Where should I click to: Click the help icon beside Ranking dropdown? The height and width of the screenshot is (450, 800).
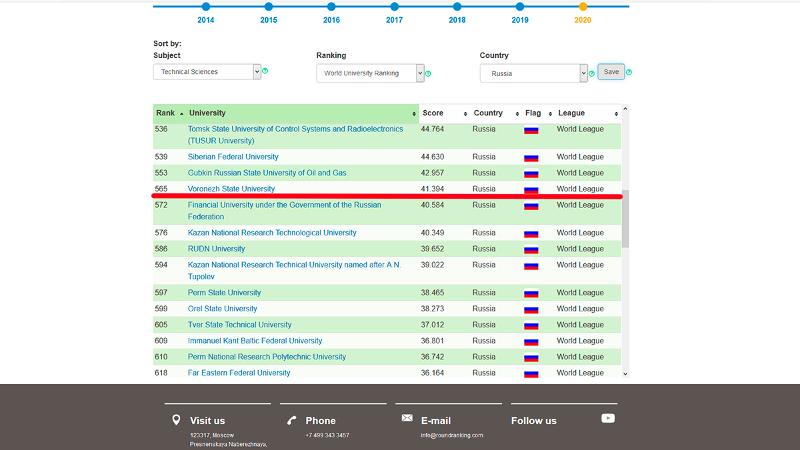click(429, 73)
